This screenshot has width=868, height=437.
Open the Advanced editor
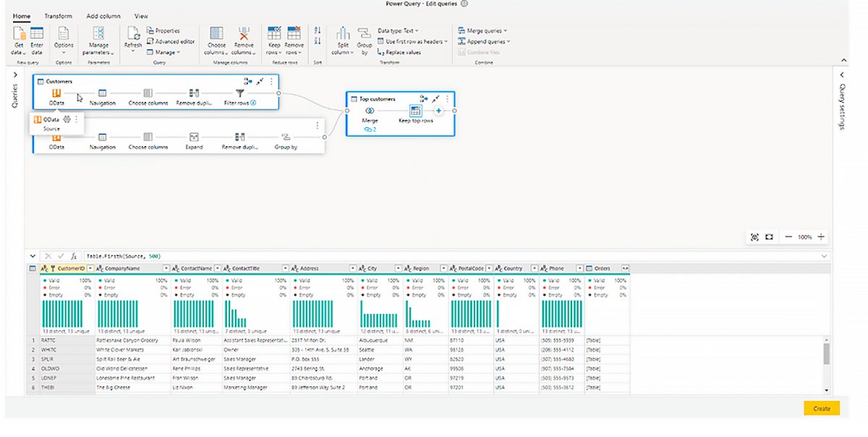coord(171,41)
